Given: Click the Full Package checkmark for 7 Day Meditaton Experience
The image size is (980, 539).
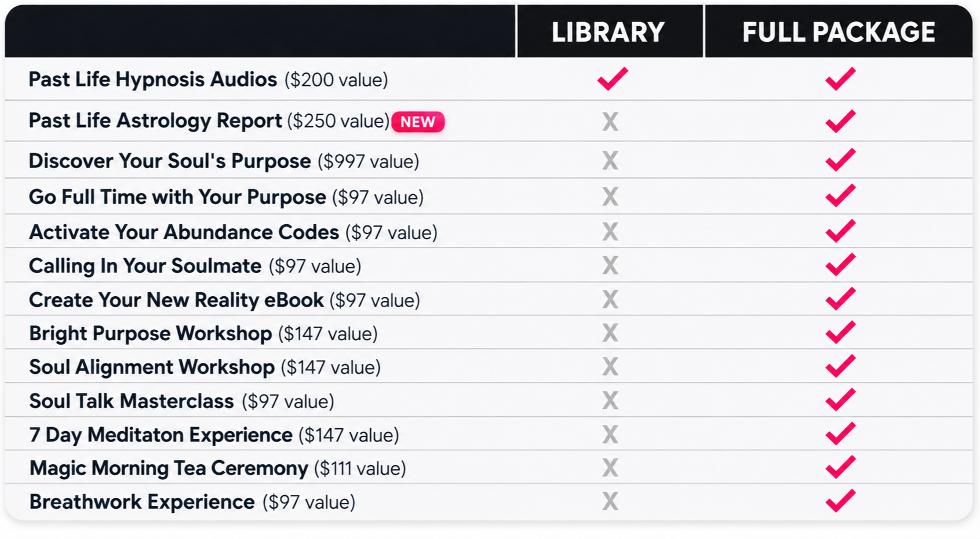Looking at the screenshot, I should click(840, 434).
